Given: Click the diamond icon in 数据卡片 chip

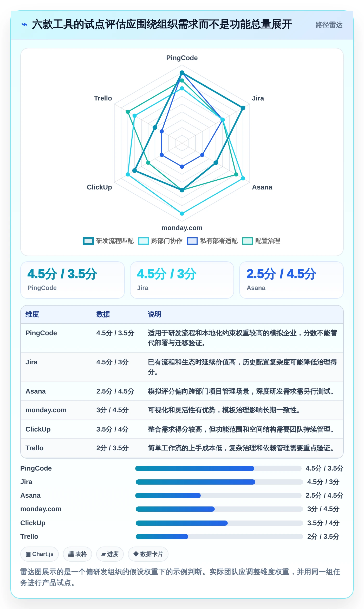Looking at the screenshot, I should pos(136,554).
